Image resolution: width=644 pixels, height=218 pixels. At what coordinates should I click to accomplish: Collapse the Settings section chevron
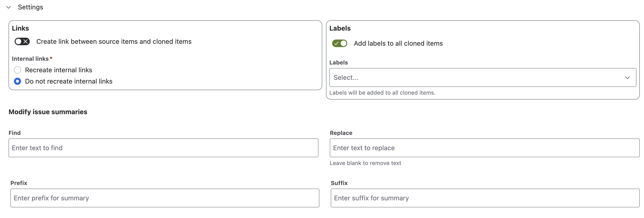[x=8, y=7]
